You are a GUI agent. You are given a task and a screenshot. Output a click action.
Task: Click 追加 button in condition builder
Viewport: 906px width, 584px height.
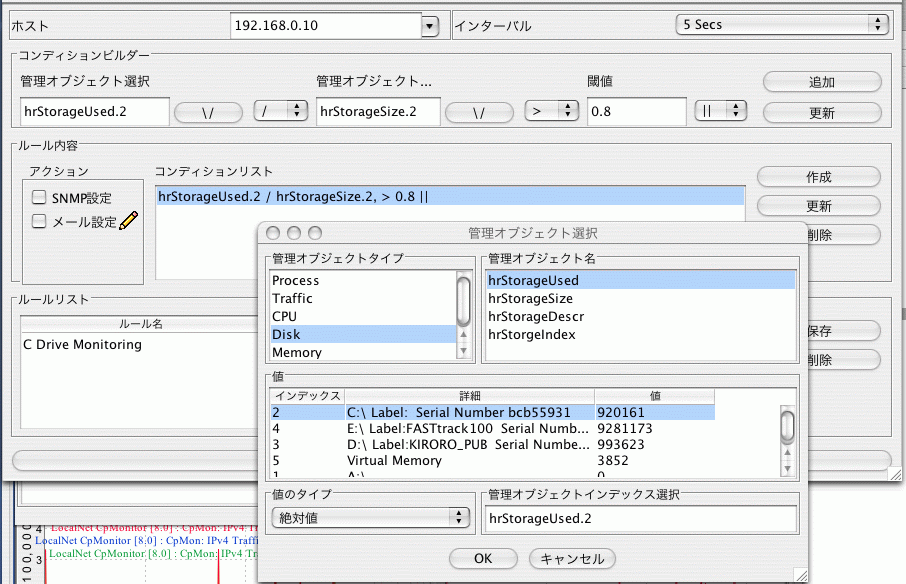(x=822, y=82)
